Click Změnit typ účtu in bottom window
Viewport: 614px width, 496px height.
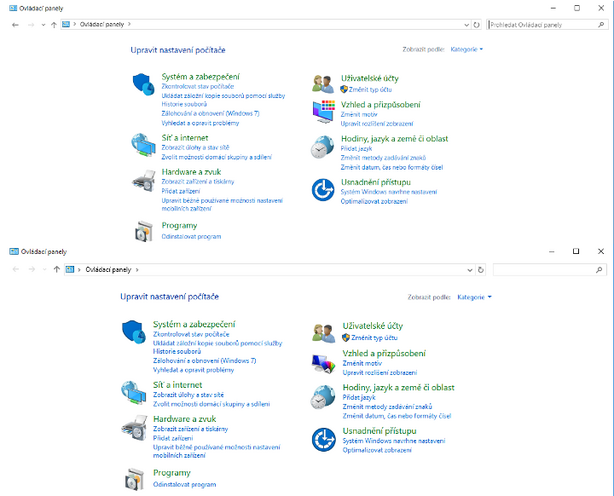pos(374,337)
